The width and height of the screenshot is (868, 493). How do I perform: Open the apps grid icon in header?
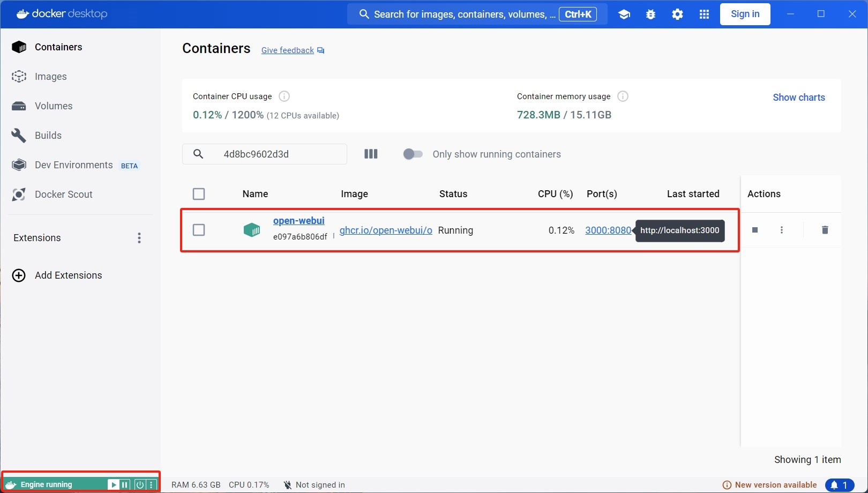[704, 14]
